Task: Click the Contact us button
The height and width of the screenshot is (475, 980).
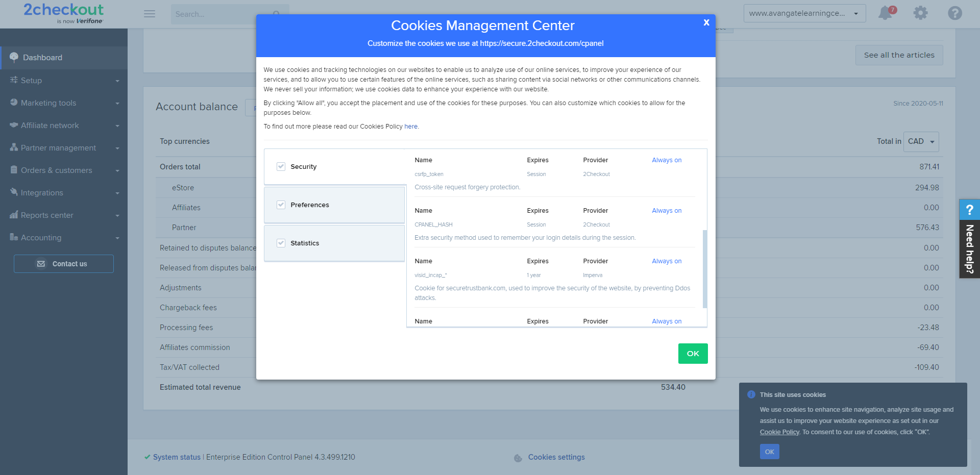Action: (64, 264)
